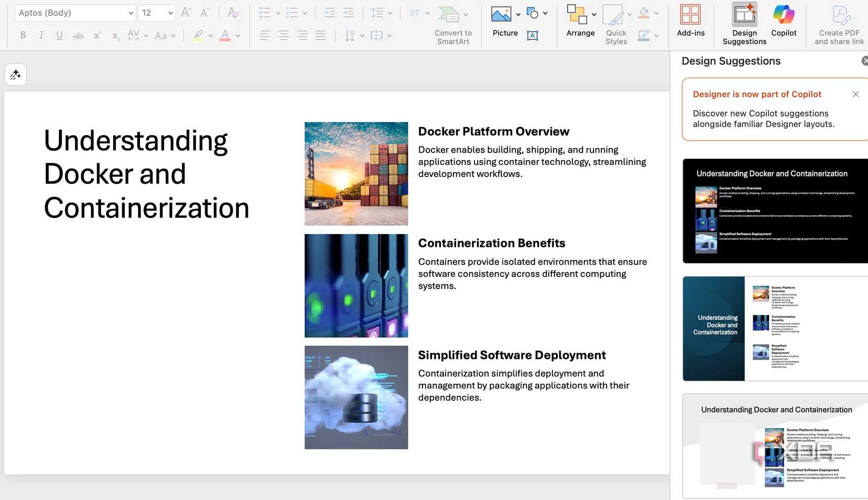Viewport: 868px width, 500px height.
Task: Open the Aptos (Body) font dropdown
Action: click(75, 13)
